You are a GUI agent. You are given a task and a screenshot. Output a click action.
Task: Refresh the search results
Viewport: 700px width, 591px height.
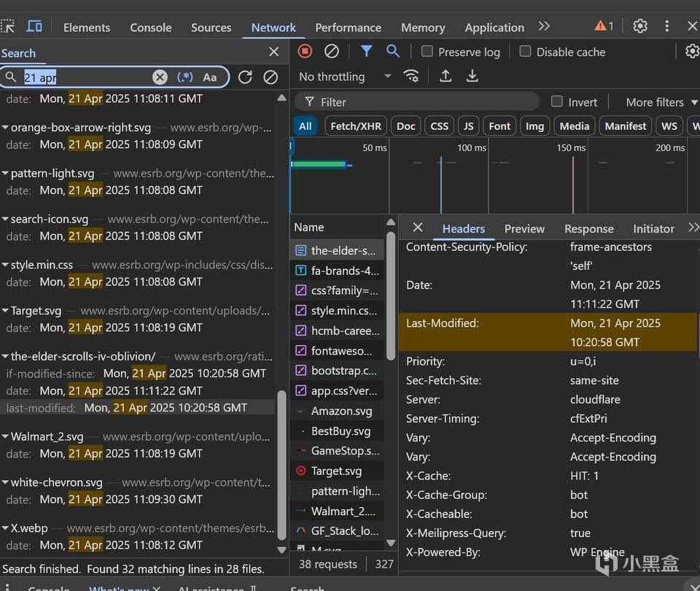click(x=245, y=77)
